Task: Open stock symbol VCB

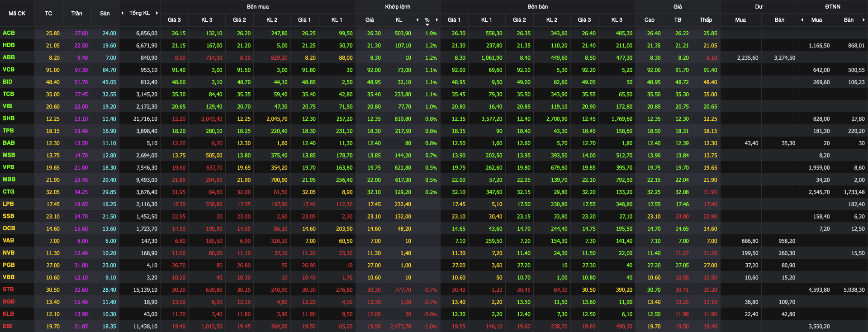Action: click(x=9, y=70)
